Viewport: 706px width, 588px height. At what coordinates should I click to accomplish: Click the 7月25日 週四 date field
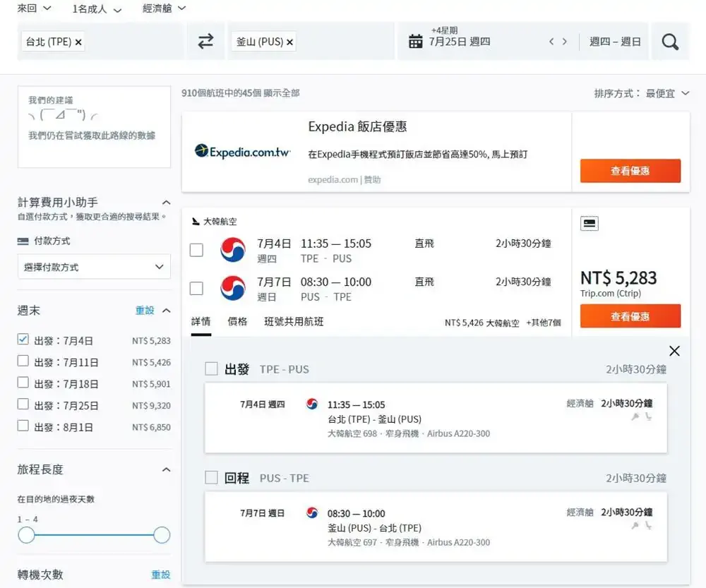(x=460, y=42)
